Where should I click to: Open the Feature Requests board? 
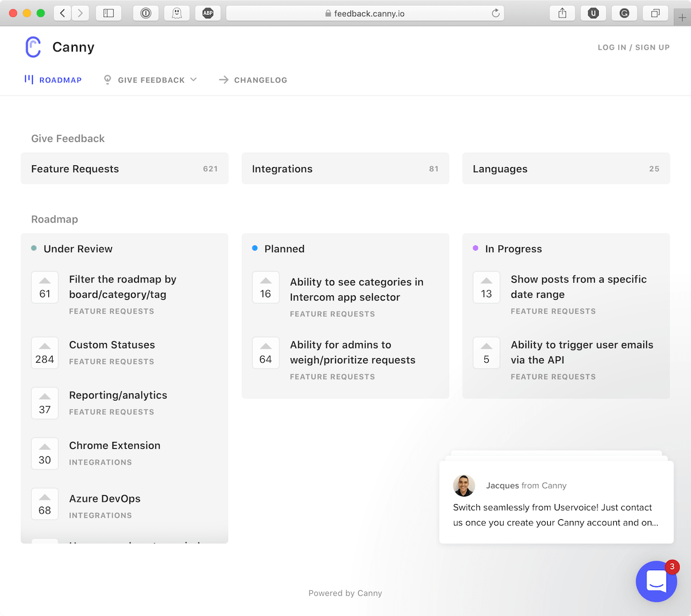click(125, 168)
